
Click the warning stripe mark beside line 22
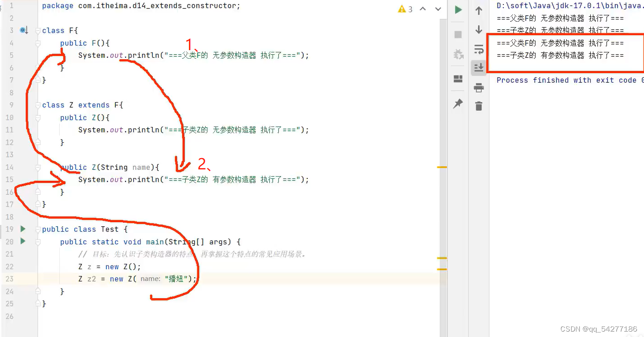point(442,258)
